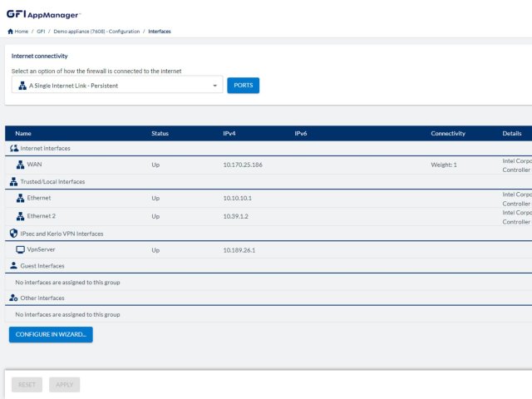Click the RESET button
The height and width of the screenshot is (399, 532).
coord(27,384)
